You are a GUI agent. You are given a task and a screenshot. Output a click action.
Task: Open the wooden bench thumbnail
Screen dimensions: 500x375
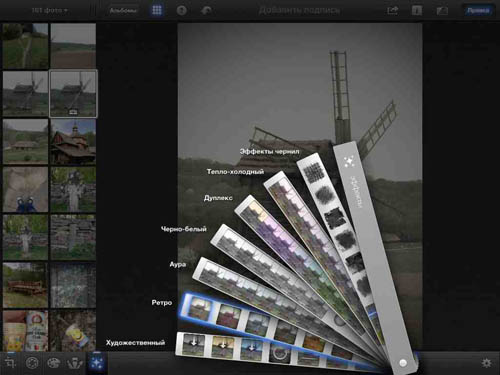pos(25,285)
